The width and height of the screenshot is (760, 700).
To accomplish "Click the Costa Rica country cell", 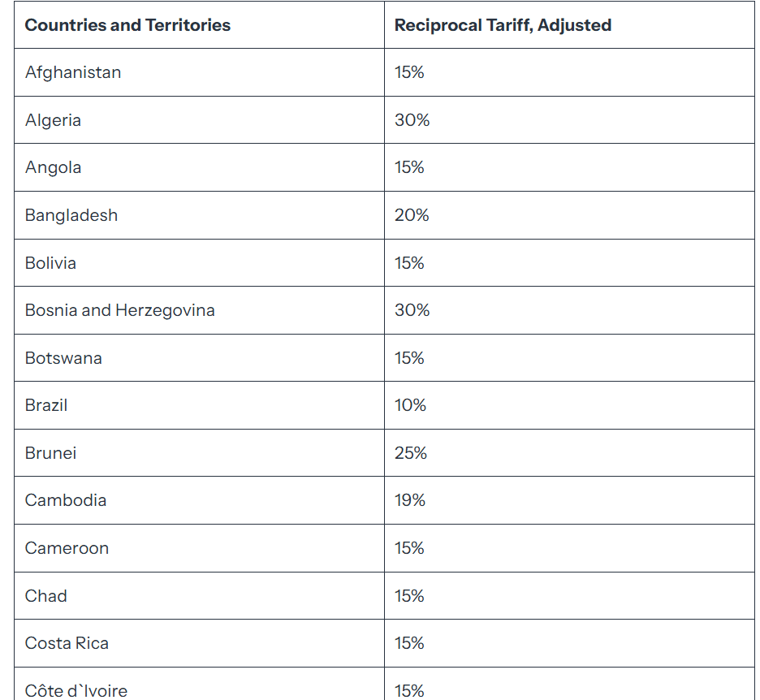I will (x=67, y=643).
